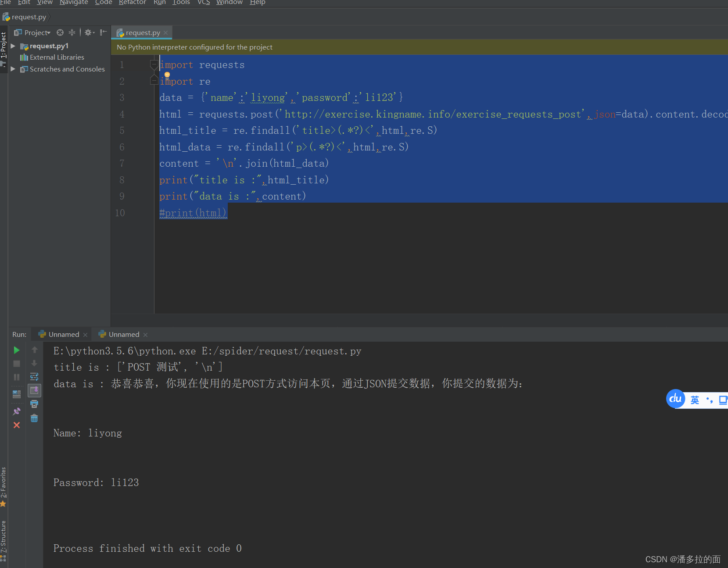Viewport: 728px width, 568px height.
Task: Collapse all nodes in Project view
Action: [x=72, y=32]
